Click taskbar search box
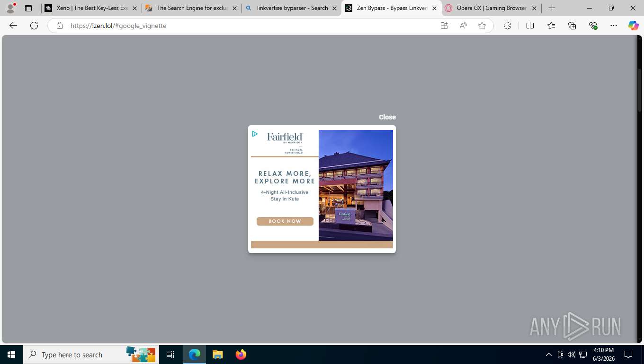This screenshot has height=364, width=644. coord(91,355)
